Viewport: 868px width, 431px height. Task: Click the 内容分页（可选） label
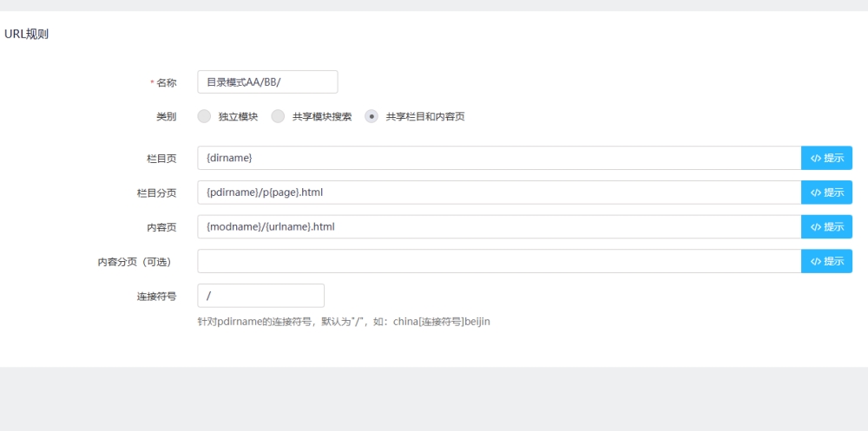pyautogui.click(x=137, y=262)
